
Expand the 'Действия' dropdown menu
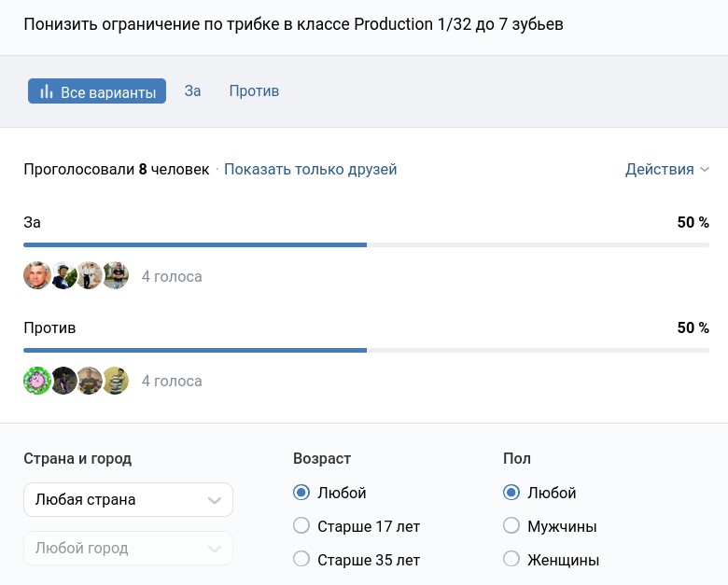coord(666,169)
